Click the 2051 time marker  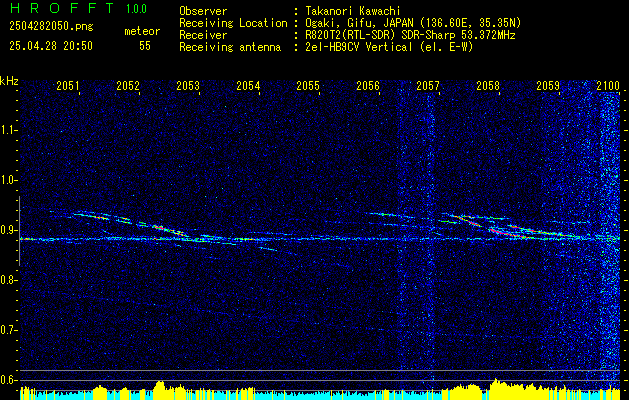(x=68, y=85)
